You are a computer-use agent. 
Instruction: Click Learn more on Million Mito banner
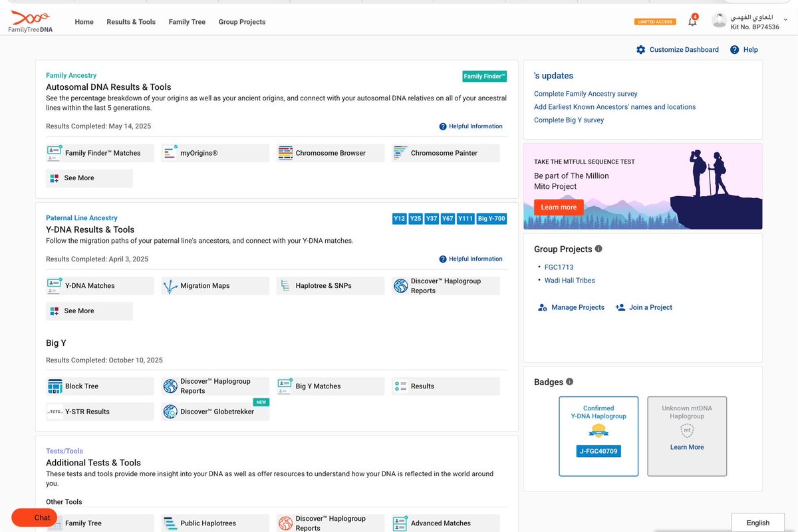click(559, 207)
